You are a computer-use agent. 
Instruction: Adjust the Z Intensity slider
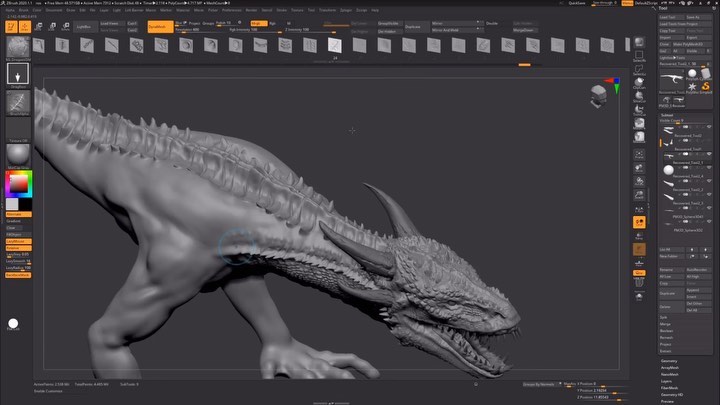[310, 30]
